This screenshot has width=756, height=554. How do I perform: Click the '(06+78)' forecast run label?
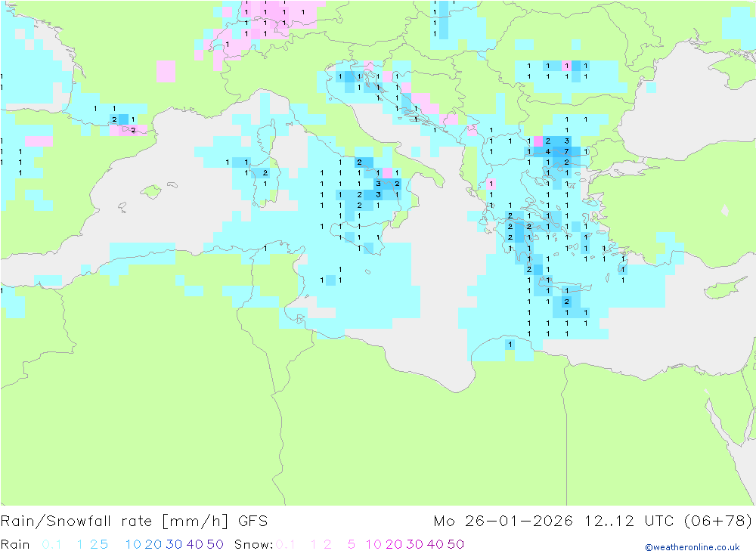pyautogui.click(x=718, y=522)
